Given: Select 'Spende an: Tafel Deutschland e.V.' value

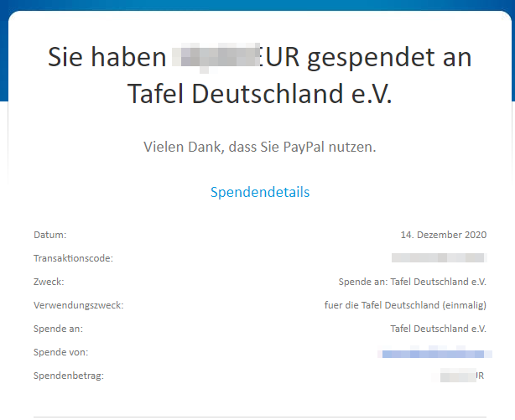Looking at the screenshot, I should (413, 282).
